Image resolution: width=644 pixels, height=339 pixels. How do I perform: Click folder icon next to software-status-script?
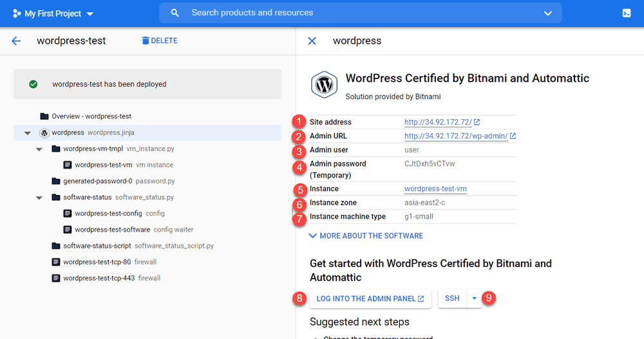tap(56, 246)
